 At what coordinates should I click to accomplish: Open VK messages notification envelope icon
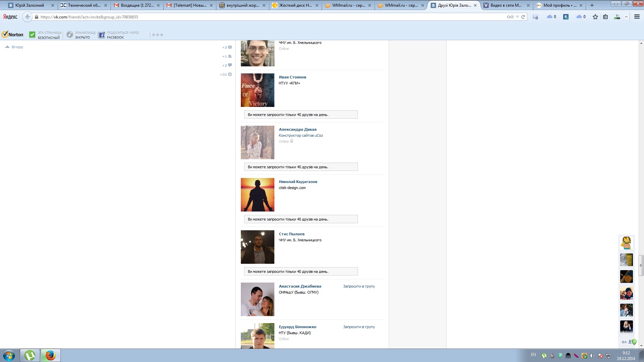(x=230, y=47)
